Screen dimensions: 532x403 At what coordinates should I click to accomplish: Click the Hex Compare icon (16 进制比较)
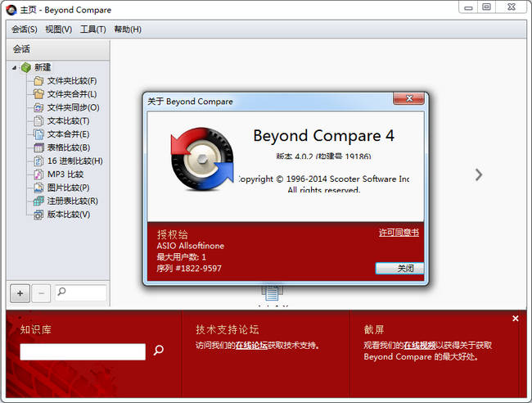pos(38,161)
